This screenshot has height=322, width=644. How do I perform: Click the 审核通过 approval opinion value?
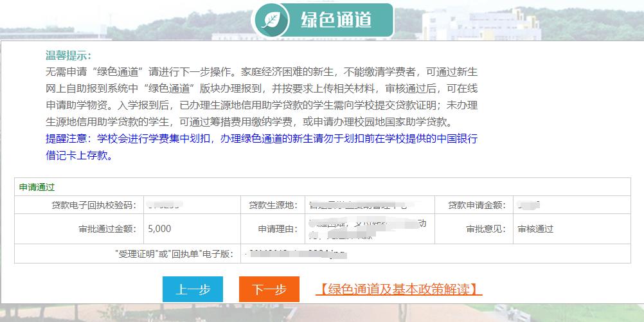[x=535, y=229]
